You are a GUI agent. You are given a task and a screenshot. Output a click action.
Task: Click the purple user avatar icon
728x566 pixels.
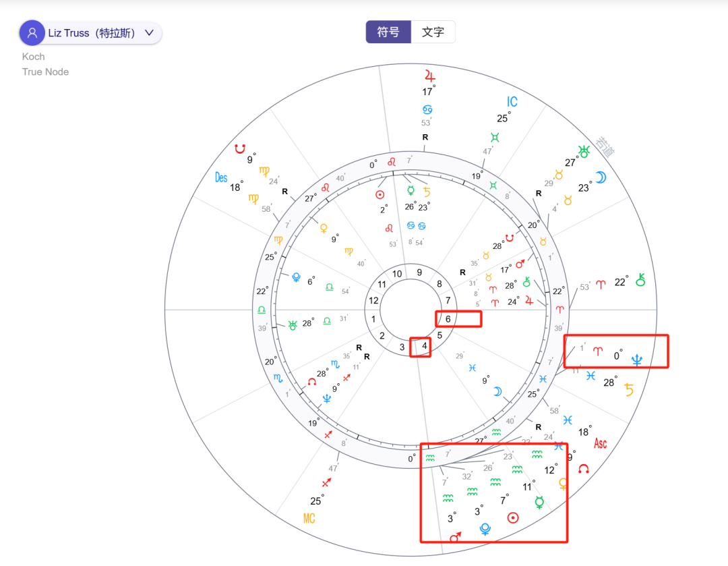coord(32,32)
